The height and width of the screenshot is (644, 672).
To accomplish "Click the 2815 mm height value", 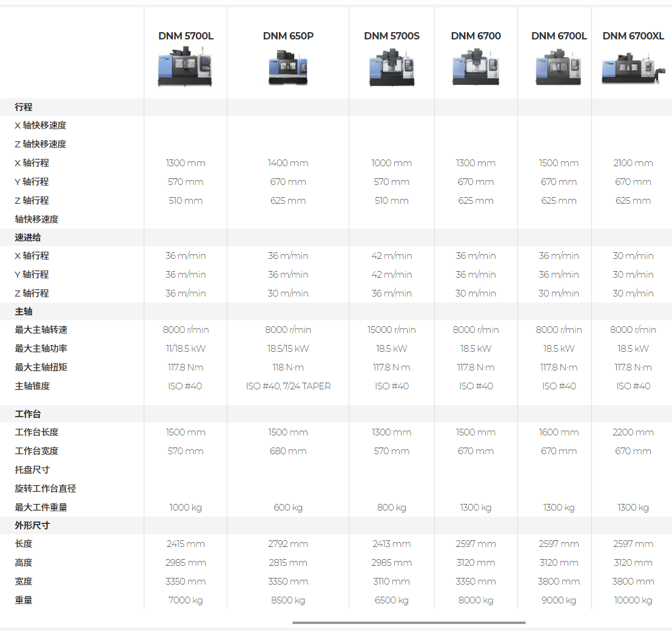I will pyautogui.click(x=288, y=563).
